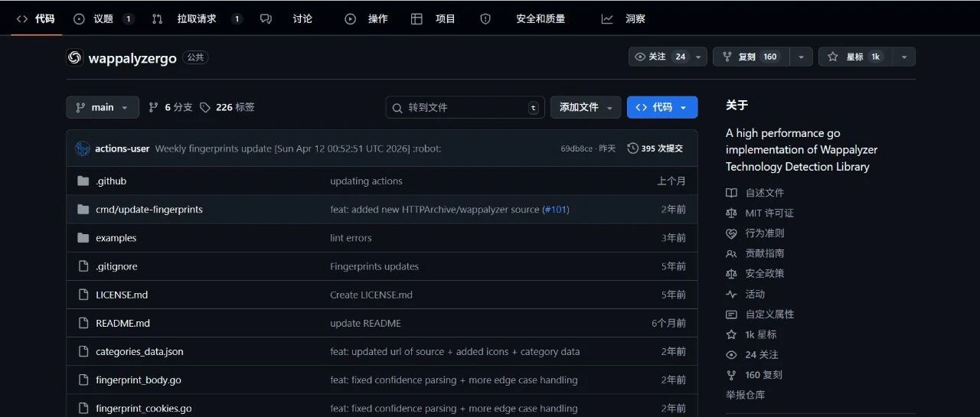View the 226 标签 tags link

(x=227, y=107)
